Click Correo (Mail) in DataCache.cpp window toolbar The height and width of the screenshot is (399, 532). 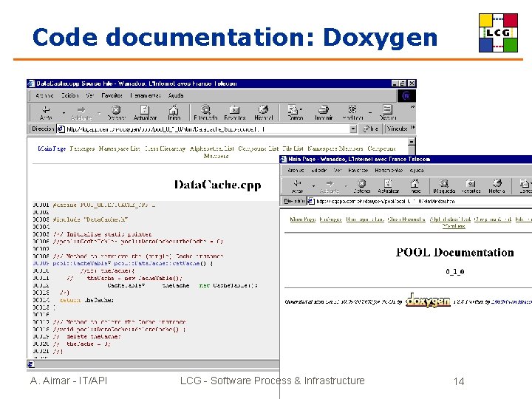pos(295,113)
